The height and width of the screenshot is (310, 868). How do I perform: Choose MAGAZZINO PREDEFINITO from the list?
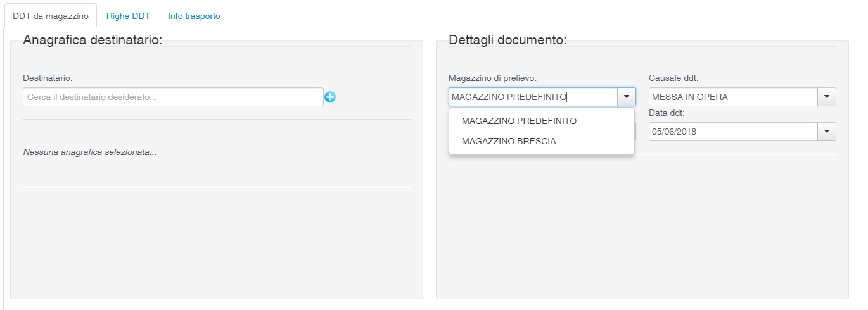(519, 121)
